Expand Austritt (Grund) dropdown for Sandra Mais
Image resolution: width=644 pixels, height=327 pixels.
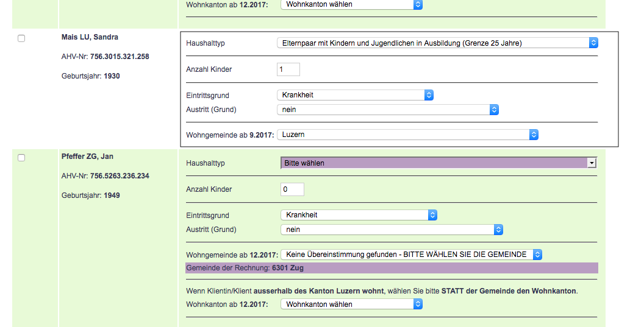tap(387, 110)
